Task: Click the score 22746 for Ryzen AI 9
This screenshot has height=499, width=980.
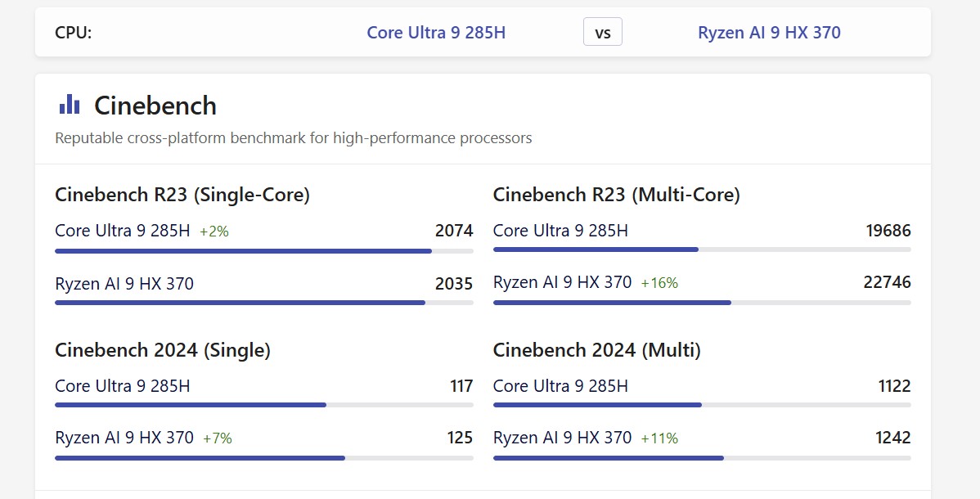Action: pos(888,282)
